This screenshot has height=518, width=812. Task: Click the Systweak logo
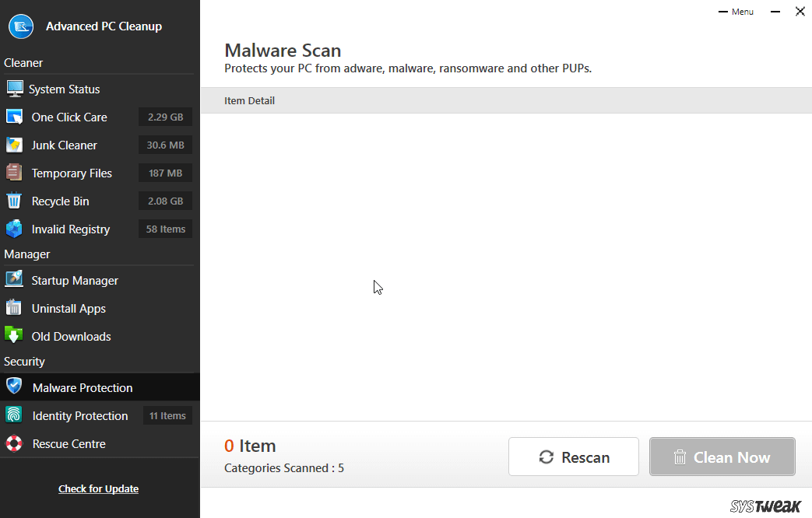click(766, 506)
